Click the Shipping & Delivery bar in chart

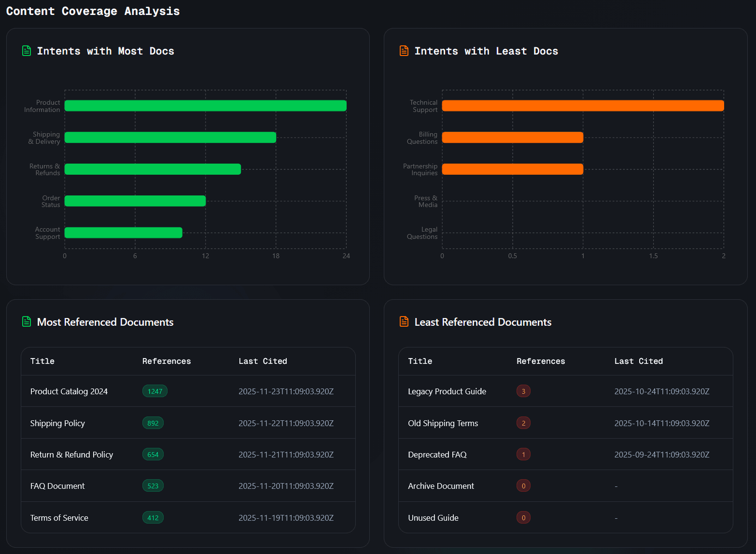(x=170, y=138)
